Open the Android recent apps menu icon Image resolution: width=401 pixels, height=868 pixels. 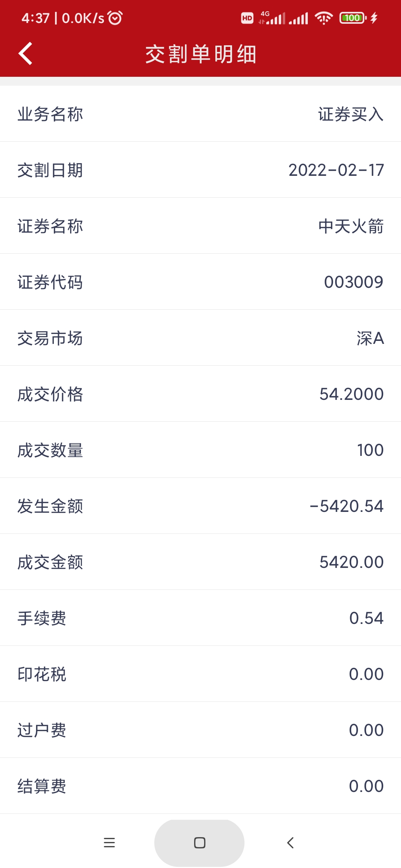(109, 843)
